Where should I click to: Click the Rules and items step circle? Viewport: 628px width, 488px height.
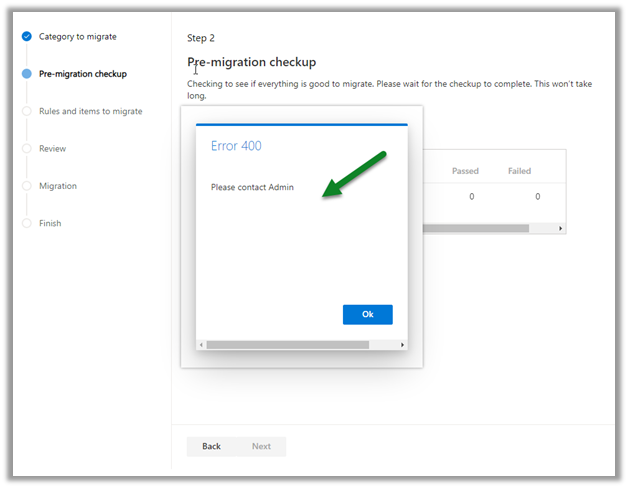coord(27,112)
